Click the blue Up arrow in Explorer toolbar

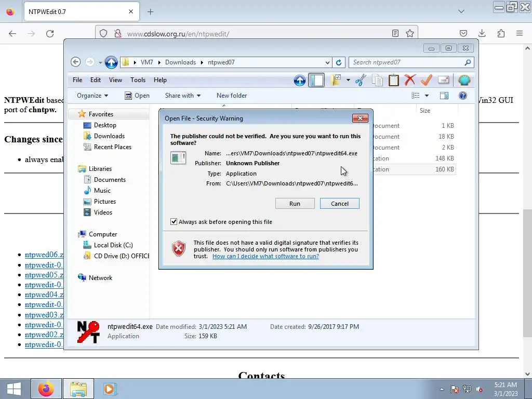click(300, 81)
